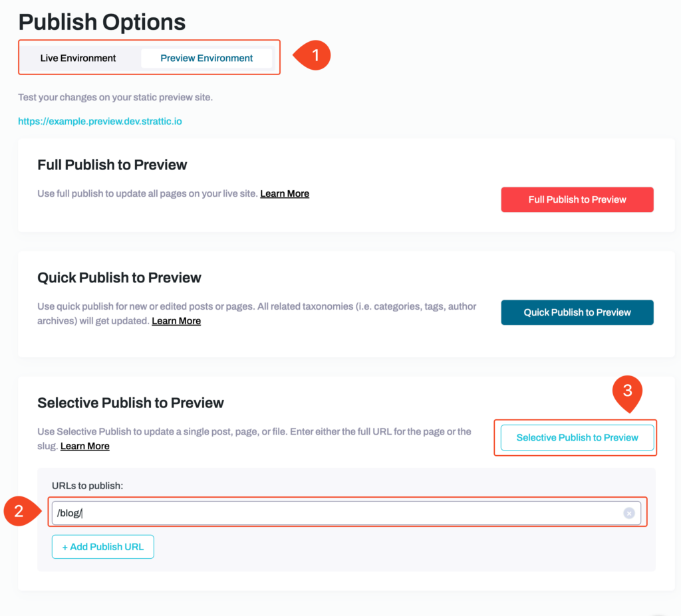This screenshot has width=681, height=616.
Task: Clear the /blog/ URL field icon
Action: pyautogui.click(x=629, y=513)
